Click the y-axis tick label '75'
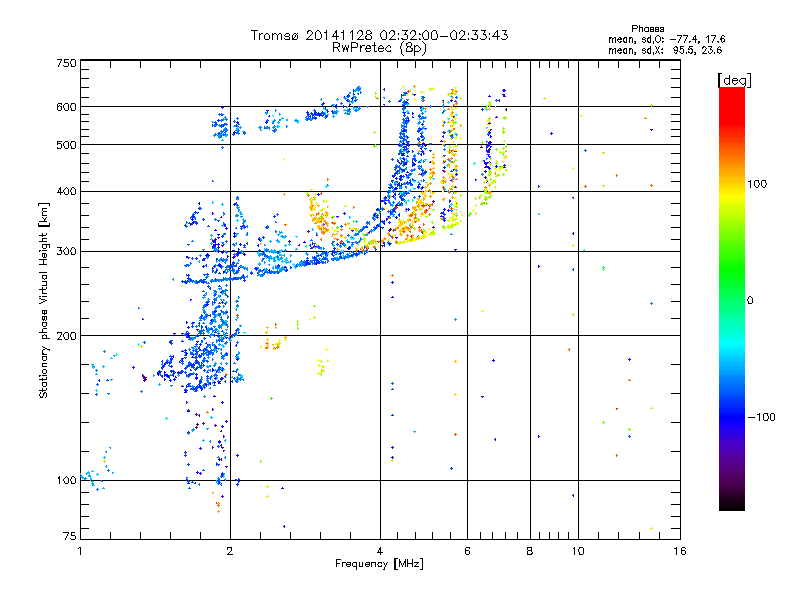Image resolution: width=800 pixels, height=600 pixels. pos(70,536)
